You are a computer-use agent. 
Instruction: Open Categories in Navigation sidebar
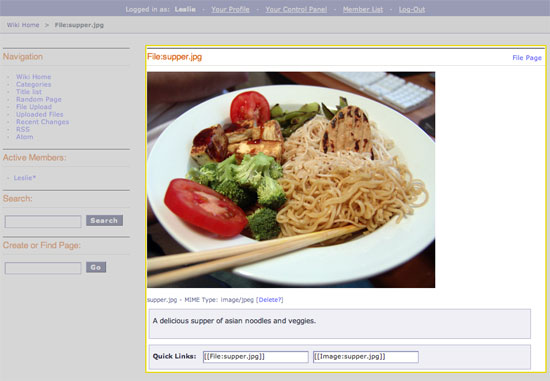(33, 84)
